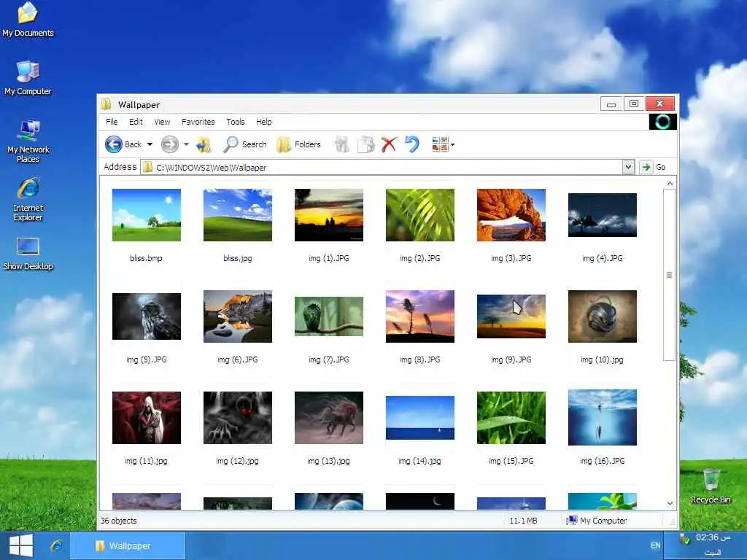The image size is (747, 560).
Task: Click the scrollbar down arrow
Action: coord(670,503)
